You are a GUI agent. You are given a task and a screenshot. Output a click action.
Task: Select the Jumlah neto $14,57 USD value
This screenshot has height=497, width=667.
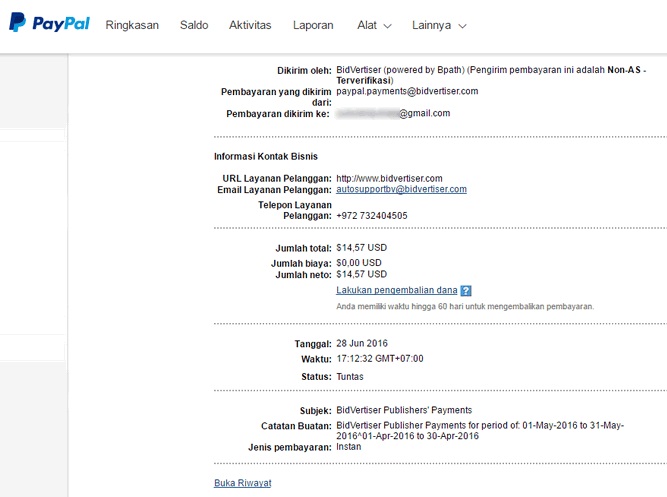pos(362,274)
